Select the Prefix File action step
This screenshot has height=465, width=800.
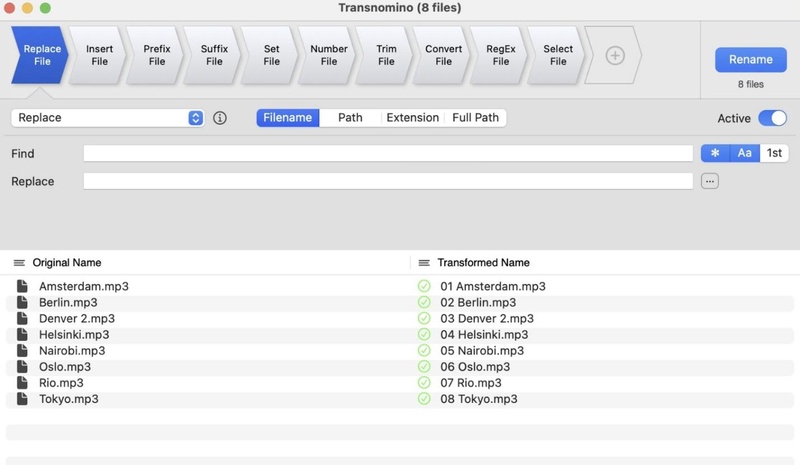click(157, 55)
